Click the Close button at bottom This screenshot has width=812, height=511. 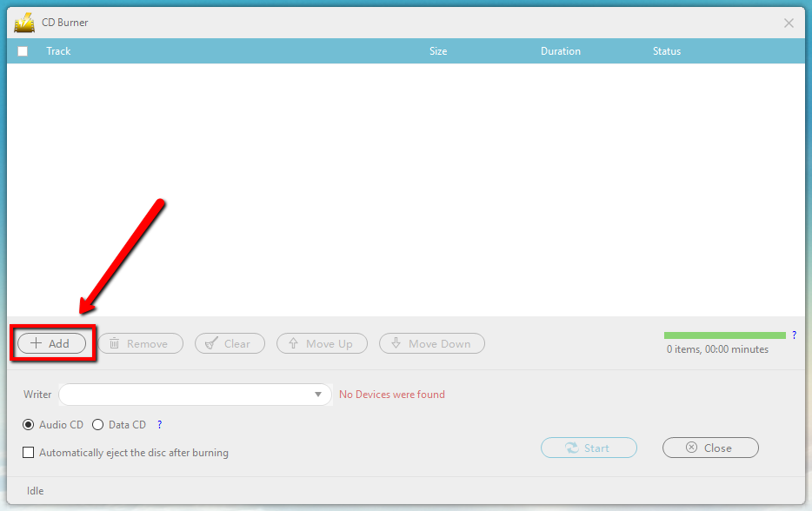click(709, 448)
